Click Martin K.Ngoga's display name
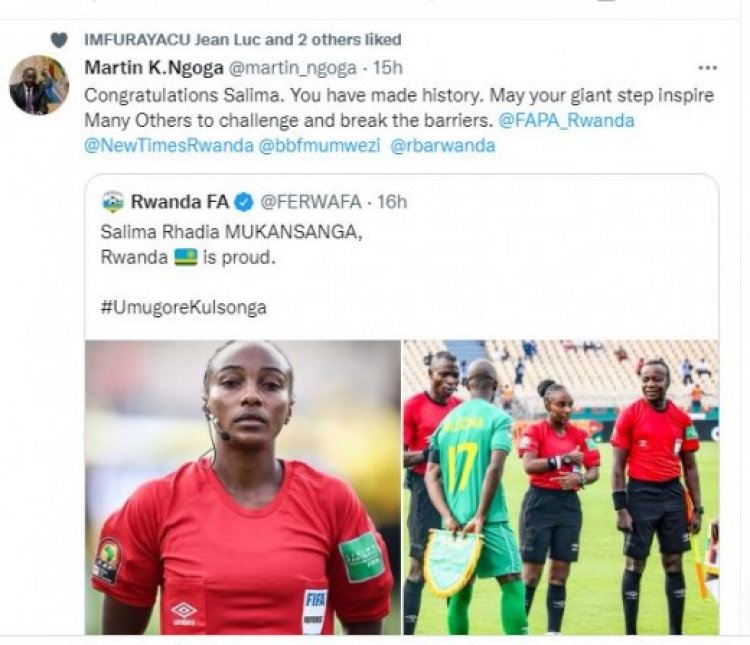This screenshot has width=750, height=645. click(154, 67)
